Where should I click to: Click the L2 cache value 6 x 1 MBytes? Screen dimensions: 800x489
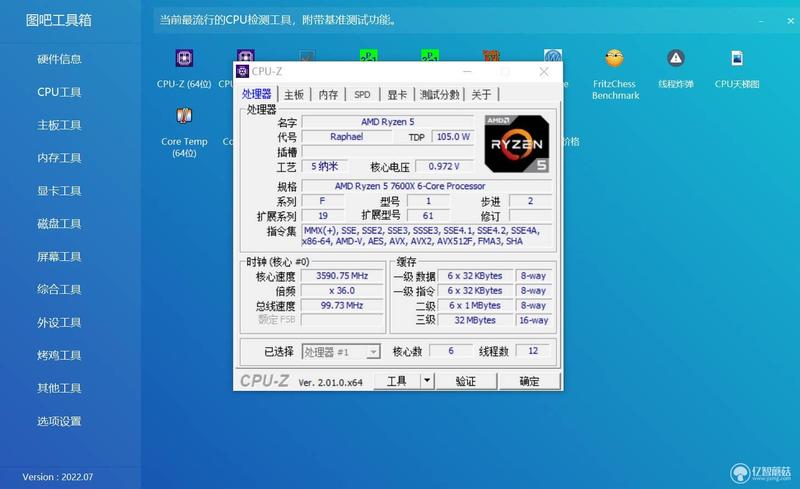[475, 305]
